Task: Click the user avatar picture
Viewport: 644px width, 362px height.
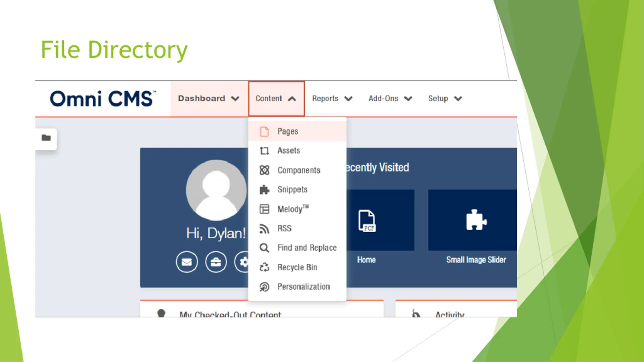Action: 216,190
